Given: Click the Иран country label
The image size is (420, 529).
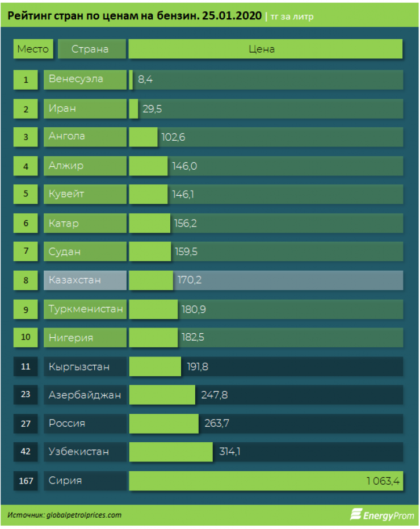Looking at the screenshot, I should tap(85, 108).
